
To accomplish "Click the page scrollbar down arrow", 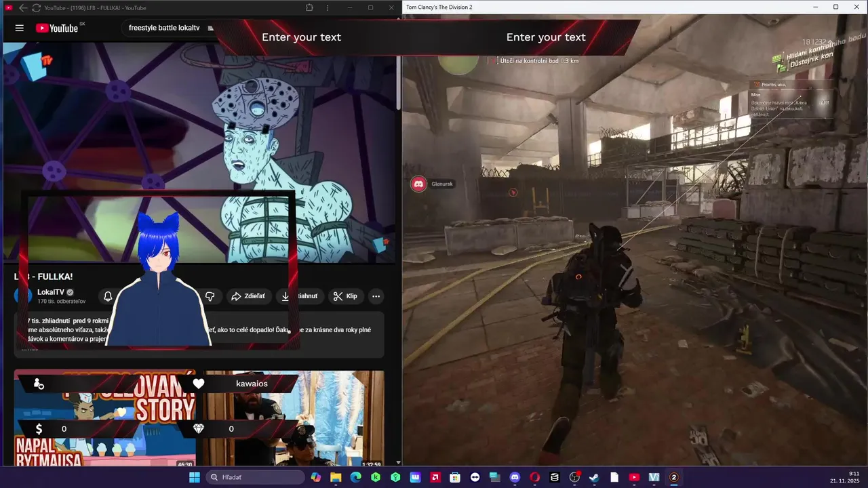I will pos(399,463).
